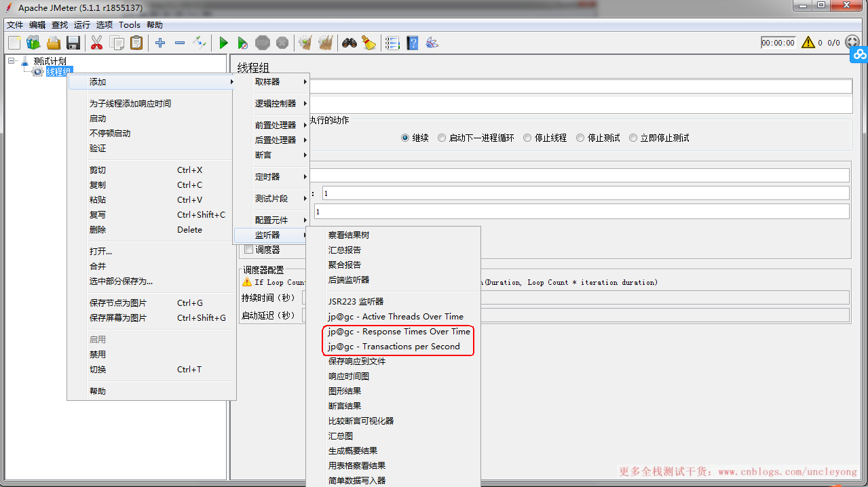Viewport: 868px width, 487px height.
Task: Click the Stop sign icon
Action: click(x=263, y=43)
